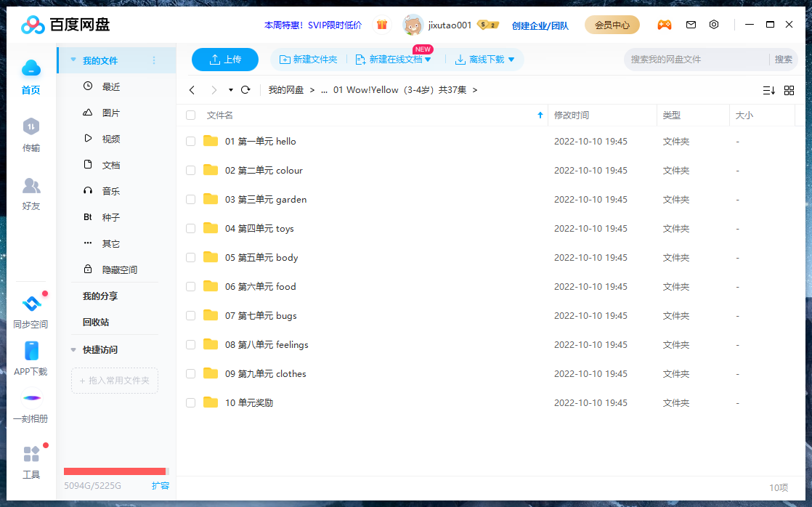Tick the checkbox beside 10 单元奖励
Screen dimensions: 812x507
tap(190, 402)
